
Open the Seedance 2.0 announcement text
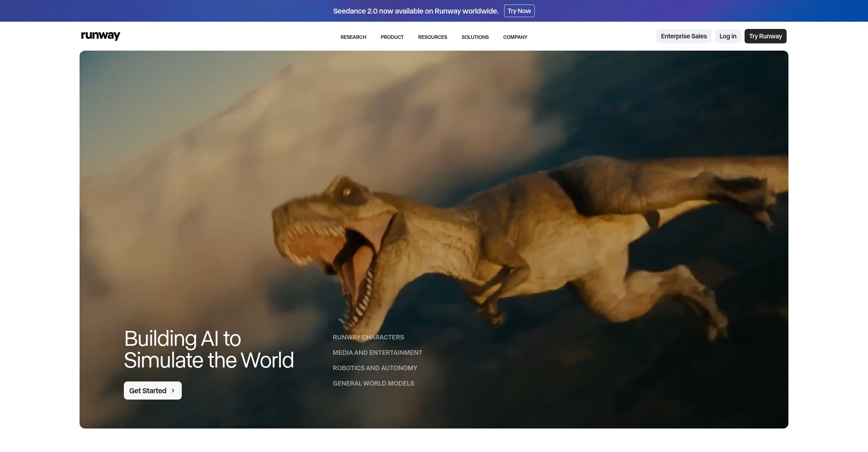point(415,11)
